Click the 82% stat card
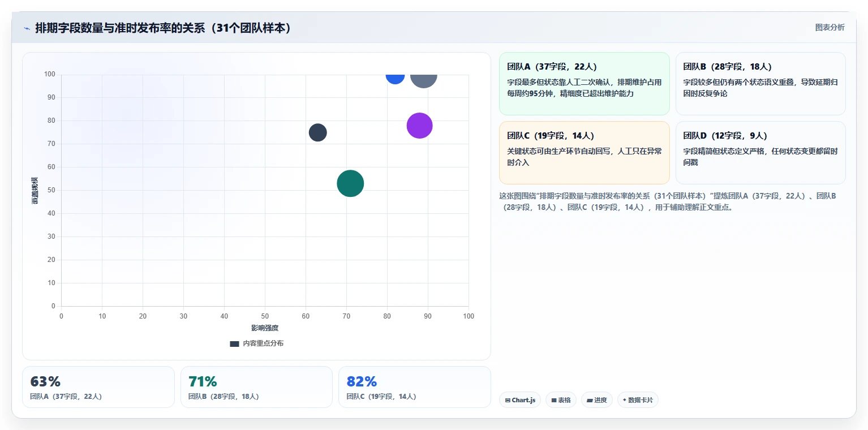The height and width of the screenshot is (430, 868). click(415, 387)
